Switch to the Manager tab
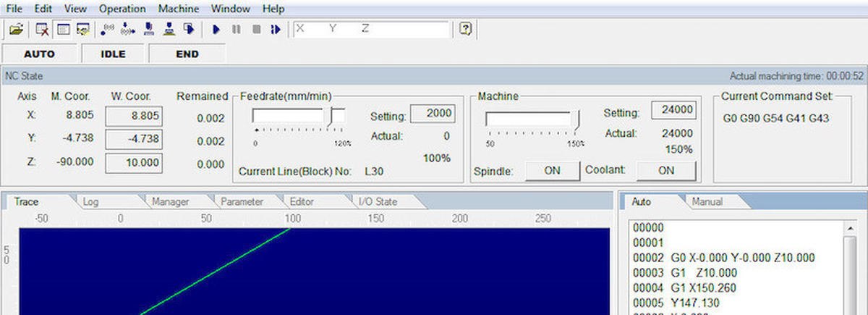 (x=170, y=201)
